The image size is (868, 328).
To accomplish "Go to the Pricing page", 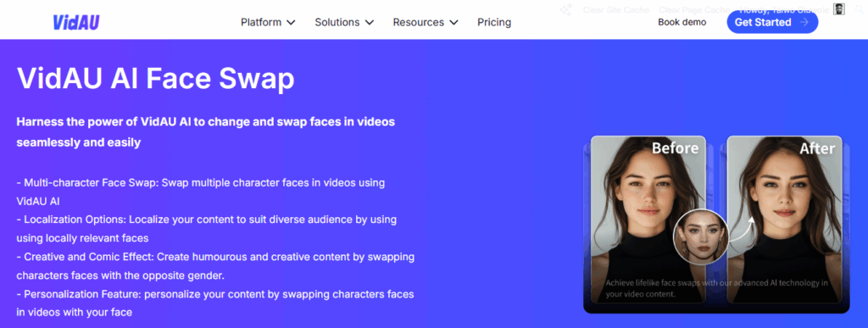I will click(x=494, y=23).
